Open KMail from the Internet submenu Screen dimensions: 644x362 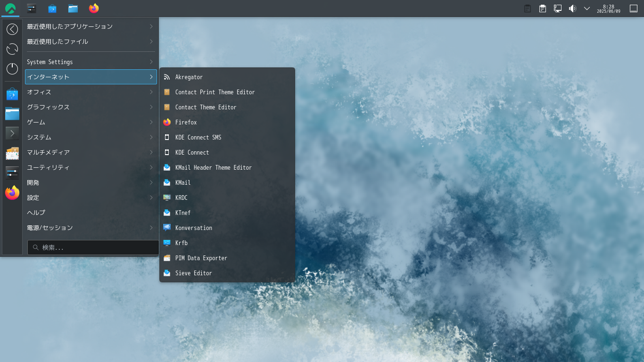click(x=227, y=182)
